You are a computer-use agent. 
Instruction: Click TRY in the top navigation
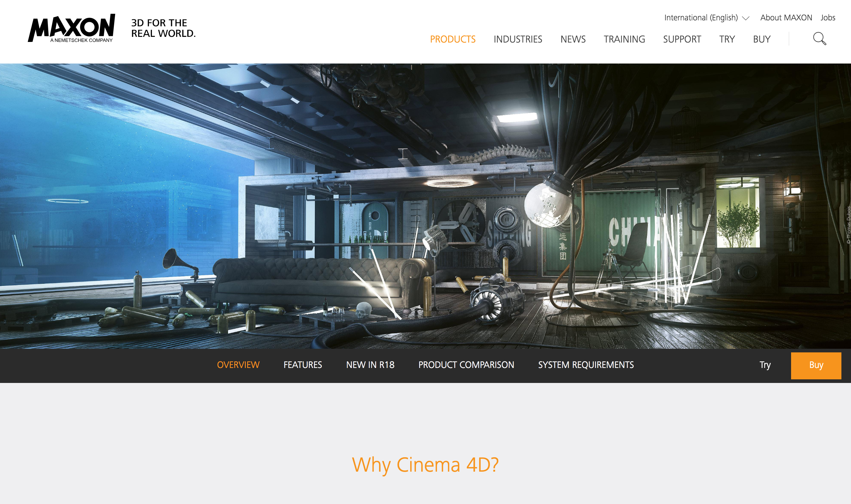click(727, 39)
